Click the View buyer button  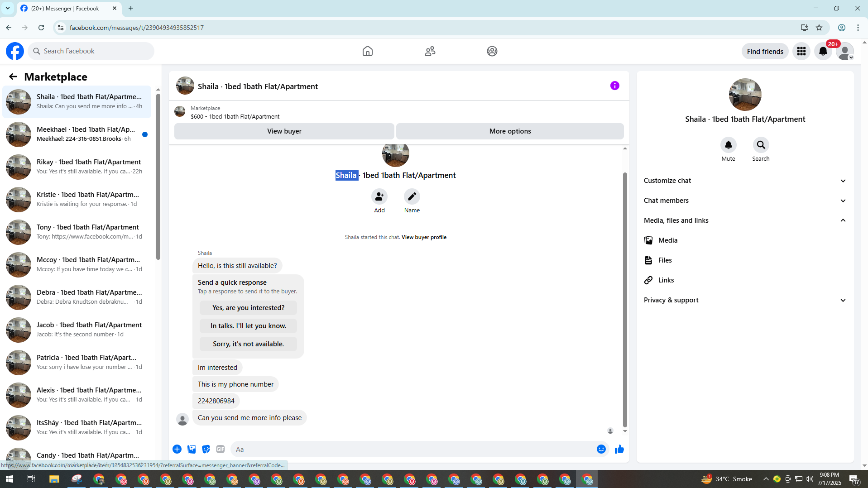point(284,131)
